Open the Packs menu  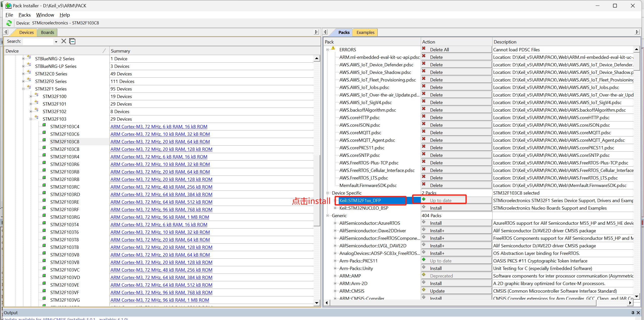(24, 15)
